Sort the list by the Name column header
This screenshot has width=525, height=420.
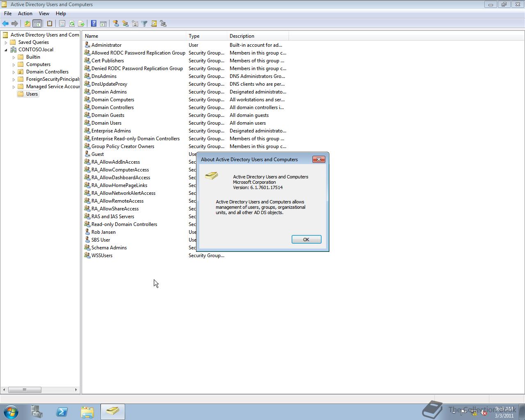coord(135,36)
